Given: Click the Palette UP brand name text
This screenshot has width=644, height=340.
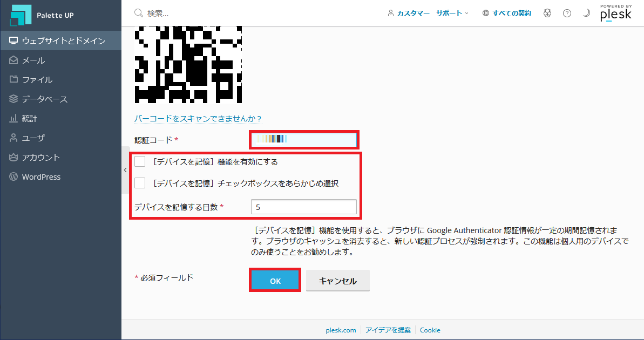Looking at the screenshot, I should (55, 15).
